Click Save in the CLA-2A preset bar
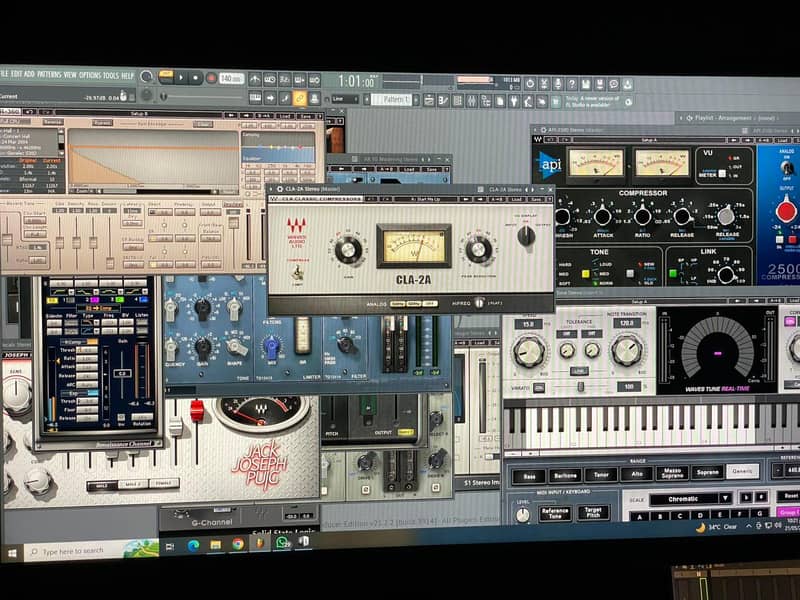This screenshot has width=800, height=600. [535, 199]
